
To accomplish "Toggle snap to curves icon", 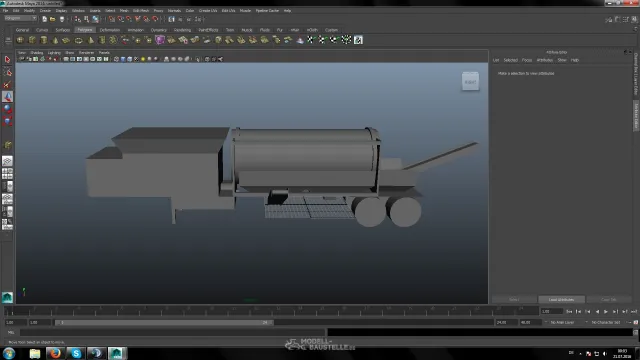I will coord(120,19).
